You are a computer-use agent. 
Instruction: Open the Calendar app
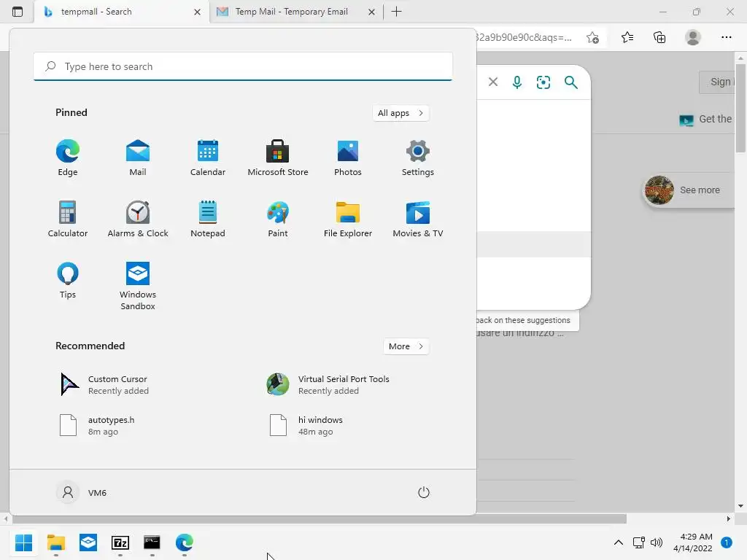tap(208, 158)
